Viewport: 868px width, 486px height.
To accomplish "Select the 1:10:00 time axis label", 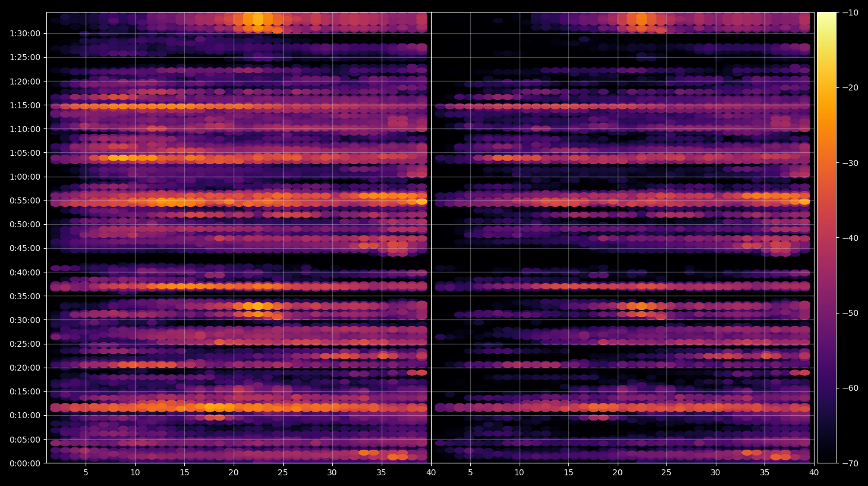I will (25, 129).
